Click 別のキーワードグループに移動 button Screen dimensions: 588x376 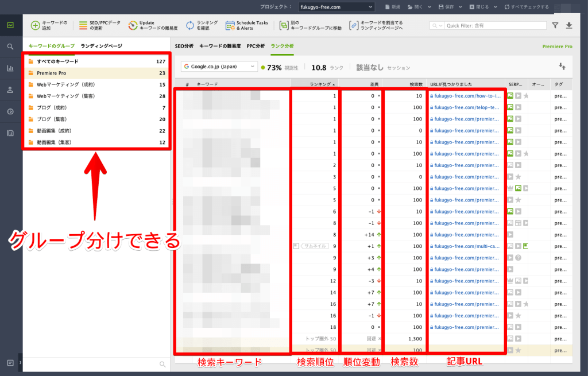[x=311, y=25]
